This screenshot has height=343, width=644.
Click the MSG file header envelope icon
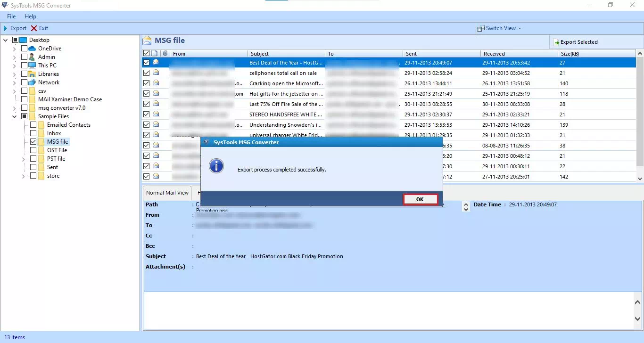pos(147,41)
